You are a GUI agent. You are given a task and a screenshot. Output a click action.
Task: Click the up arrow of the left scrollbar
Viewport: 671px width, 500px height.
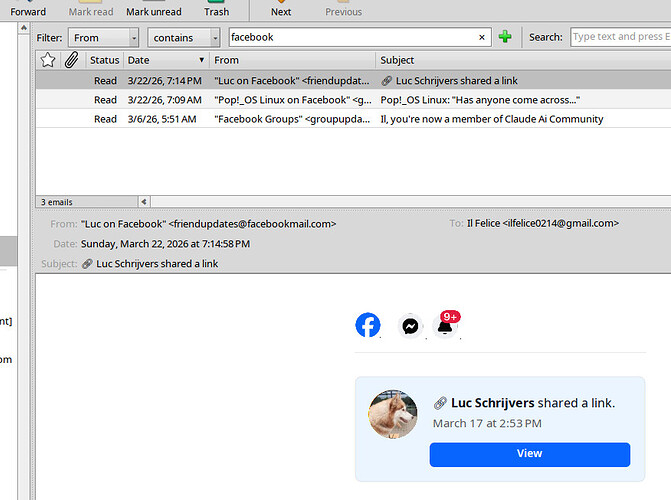pyautogui.click(x=24, y=28)
